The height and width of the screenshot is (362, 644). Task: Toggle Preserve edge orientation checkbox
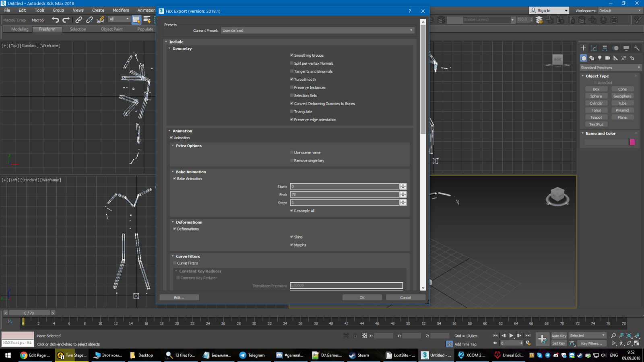(292, 119)
